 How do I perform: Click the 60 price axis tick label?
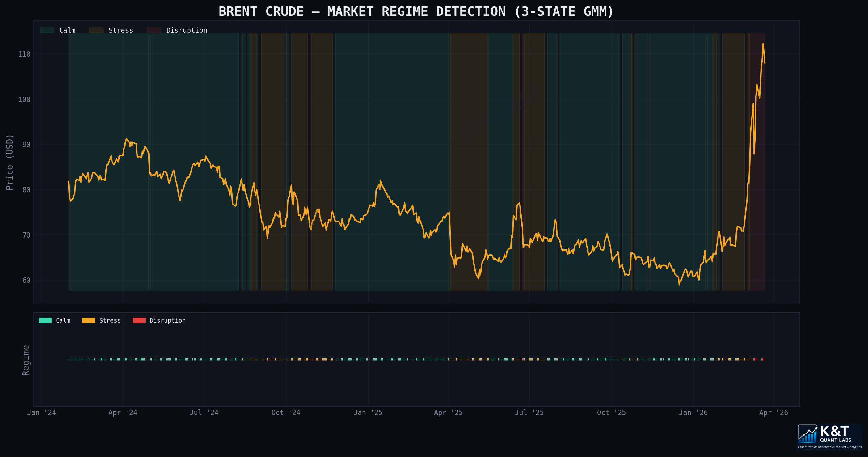pyautogui.click(x=26, y=280)
